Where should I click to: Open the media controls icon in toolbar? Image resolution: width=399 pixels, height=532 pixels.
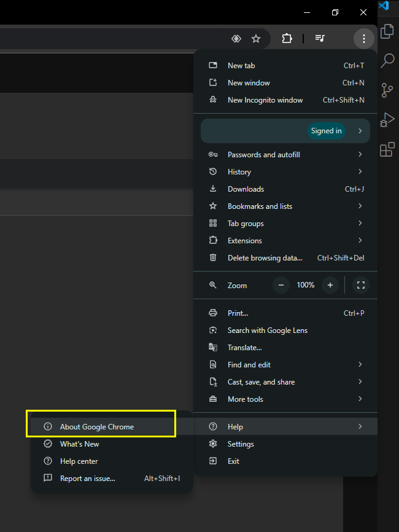click(x=320, y=39)
